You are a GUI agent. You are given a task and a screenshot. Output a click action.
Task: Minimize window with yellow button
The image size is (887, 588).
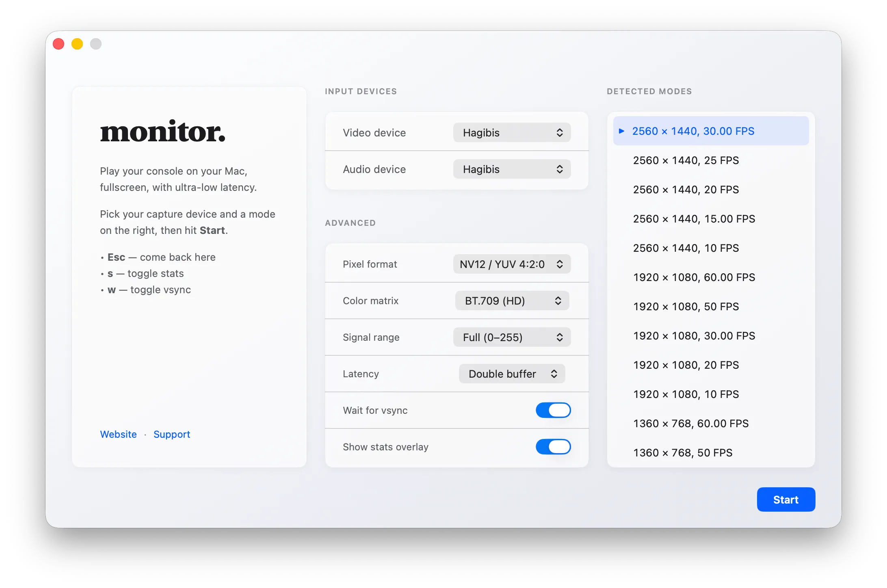pos(77,44)
